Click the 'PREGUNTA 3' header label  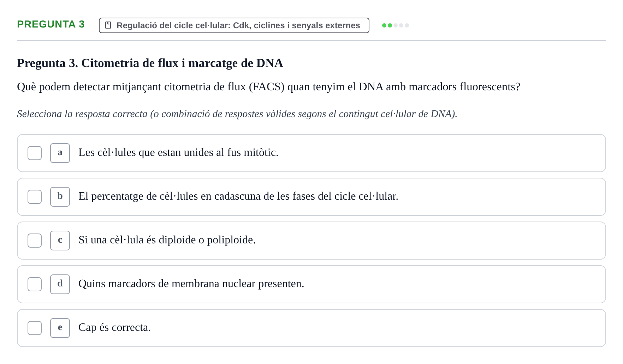51,24
